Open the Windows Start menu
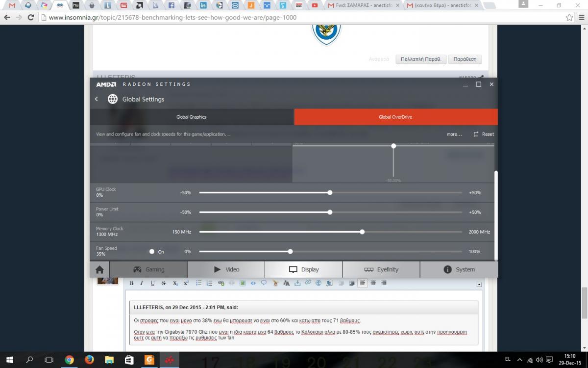Screen dimensions: 588x368 click(x=10, y=360)
